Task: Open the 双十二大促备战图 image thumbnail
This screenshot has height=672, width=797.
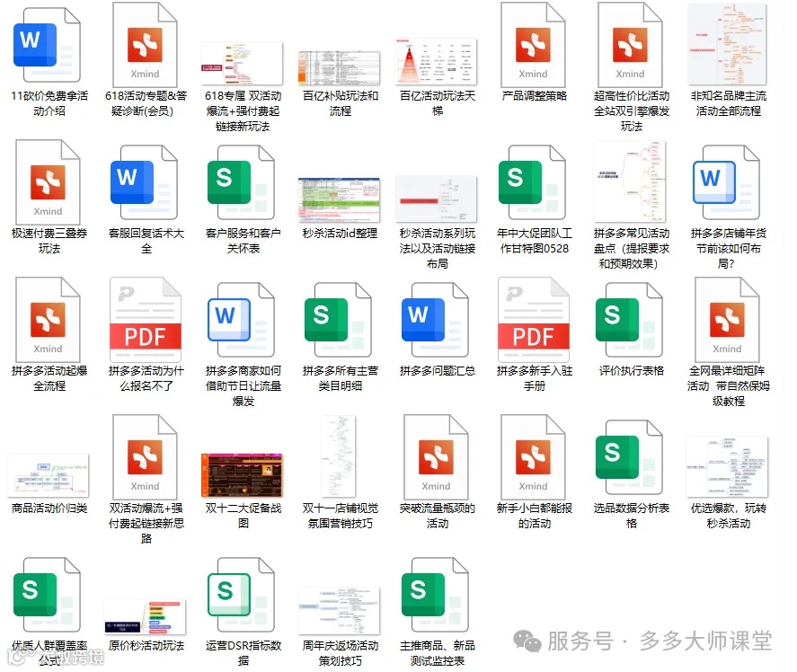Action: [242, 475]
